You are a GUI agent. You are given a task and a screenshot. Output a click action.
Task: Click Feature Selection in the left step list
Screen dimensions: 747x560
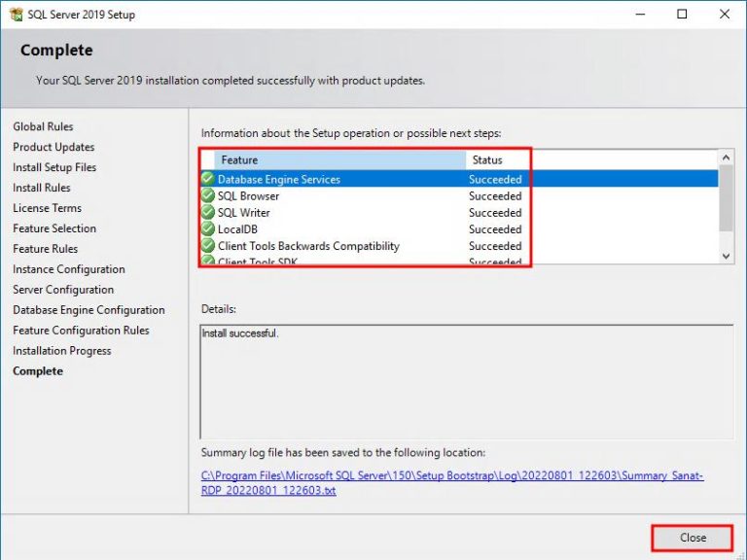click(54, 228)
